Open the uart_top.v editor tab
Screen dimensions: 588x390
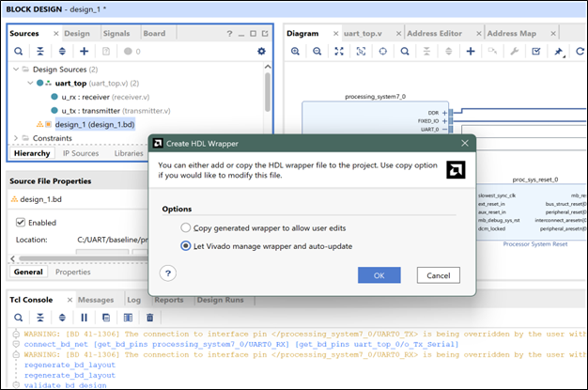363,34
